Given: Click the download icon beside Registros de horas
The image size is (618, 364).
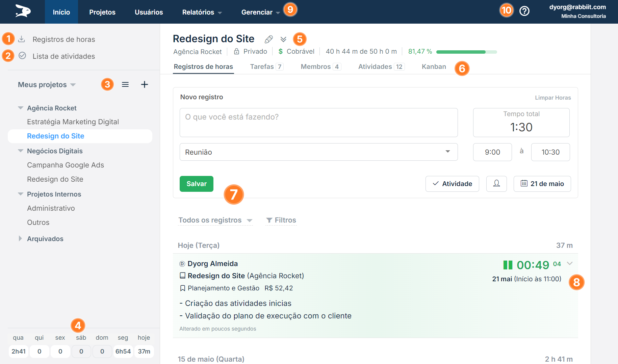Looking at the screenshot, I should [22, 39].
